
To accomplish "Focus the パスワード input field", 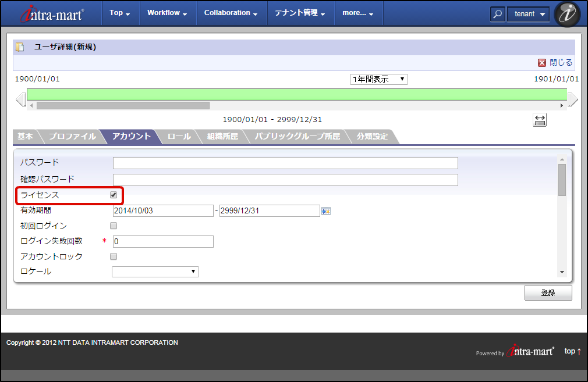I will [285, 163].
